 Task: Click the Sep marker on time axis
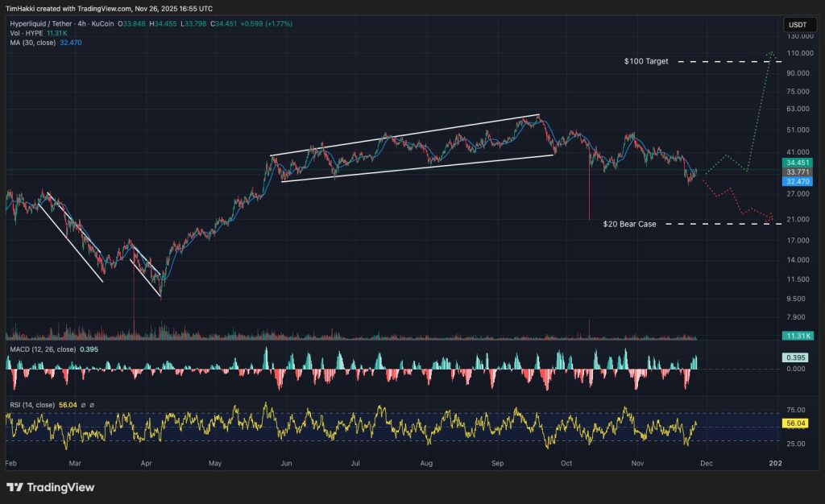(x=498, y=464)
